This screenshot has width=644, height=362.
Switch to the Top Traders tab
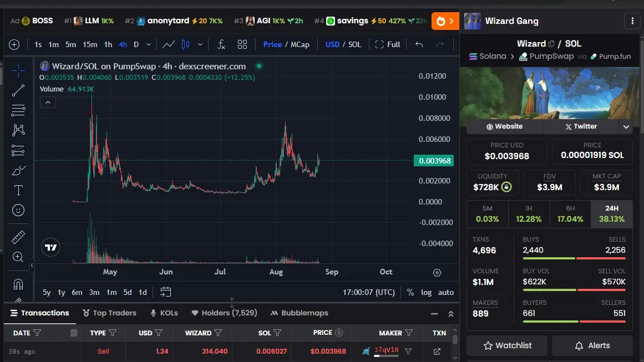109,313
